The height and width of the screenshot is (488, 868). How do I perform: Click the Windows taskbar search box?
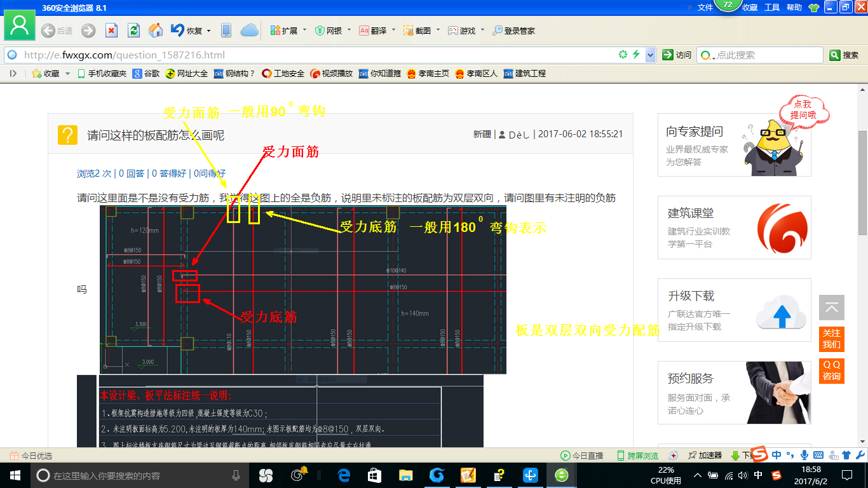click(x=139, y=475)
